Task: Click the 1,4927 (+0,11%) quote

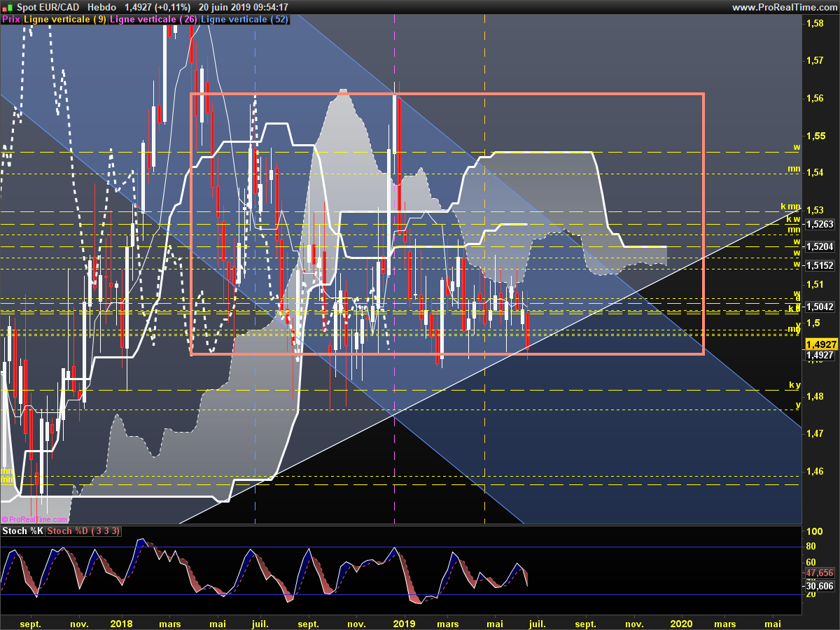Action: pos(157,8)
